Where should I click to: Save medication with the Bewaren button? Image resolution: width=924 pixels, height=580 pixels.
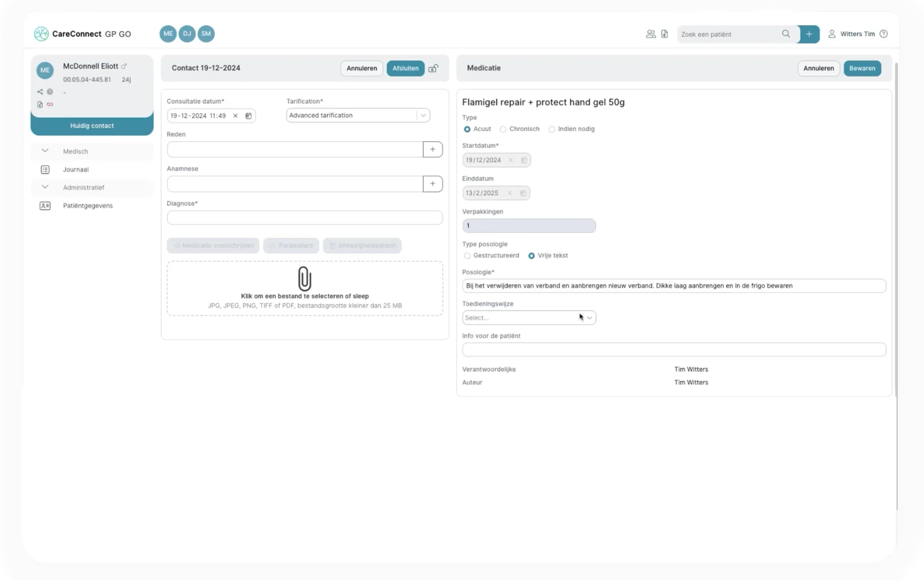862,68
